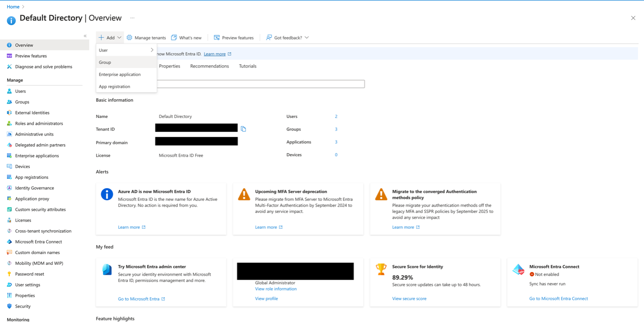644x322 pixels.
Task: Close the Default Directory blade
Action: [633, 18]
